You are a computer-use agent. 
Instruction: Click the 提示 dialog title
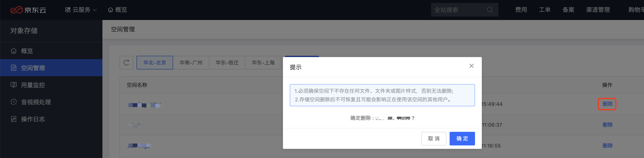coord(296,67)
